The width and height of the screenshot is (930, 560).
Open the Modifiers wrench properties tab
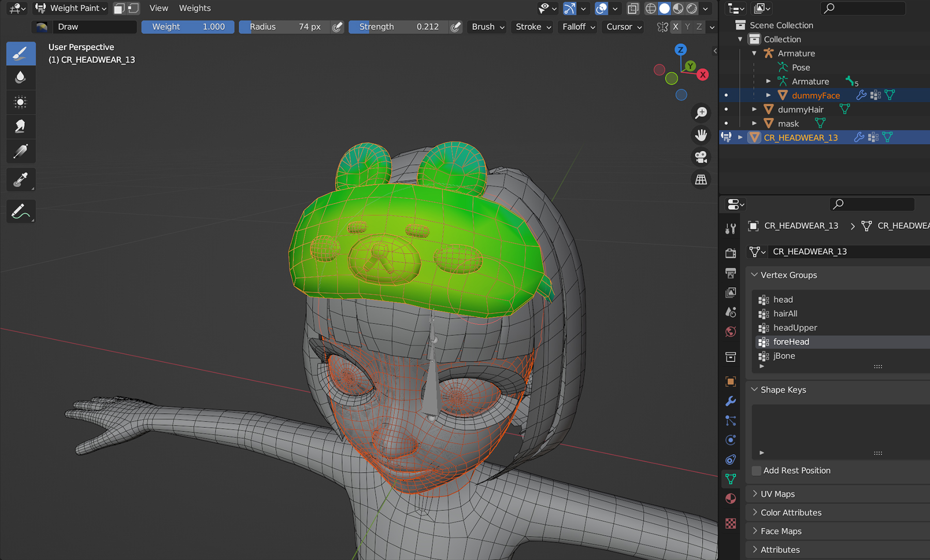731,401
